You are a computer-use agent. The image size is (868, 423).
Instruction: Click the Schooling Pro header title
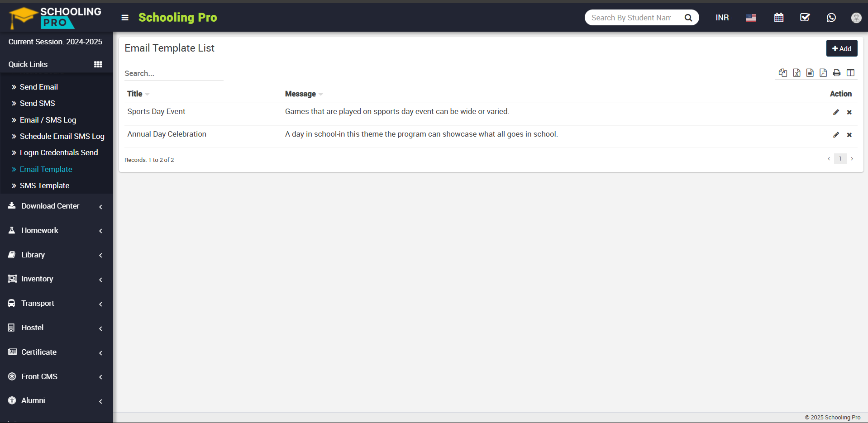coord(178,18)
